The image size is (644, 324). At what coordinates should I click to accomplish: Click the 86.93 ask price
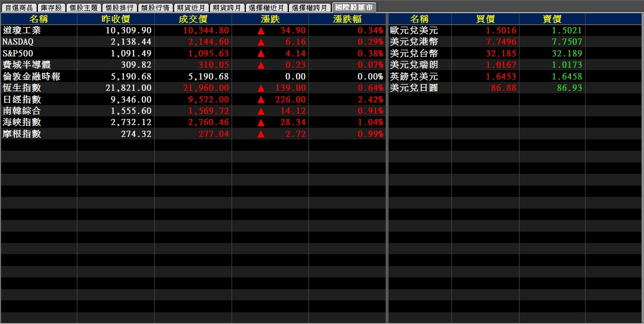[x=570, y=88]
